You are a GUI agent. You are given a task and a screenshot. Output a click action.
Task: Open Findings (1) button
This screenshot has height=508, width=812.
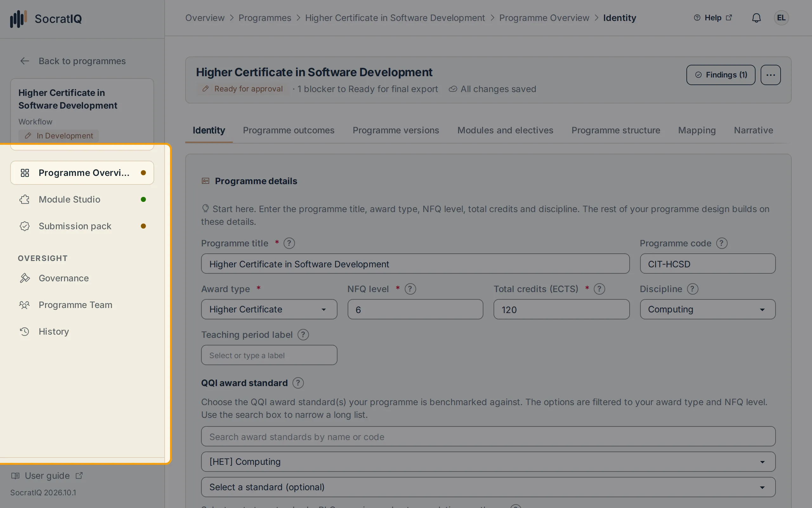(x=721, y=75)
